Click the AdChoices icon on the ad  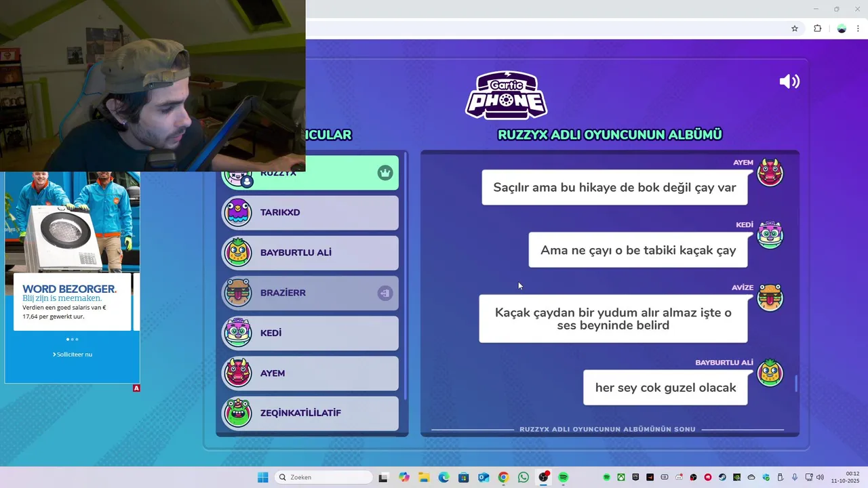pyautogui.click(x=136, y=388)
